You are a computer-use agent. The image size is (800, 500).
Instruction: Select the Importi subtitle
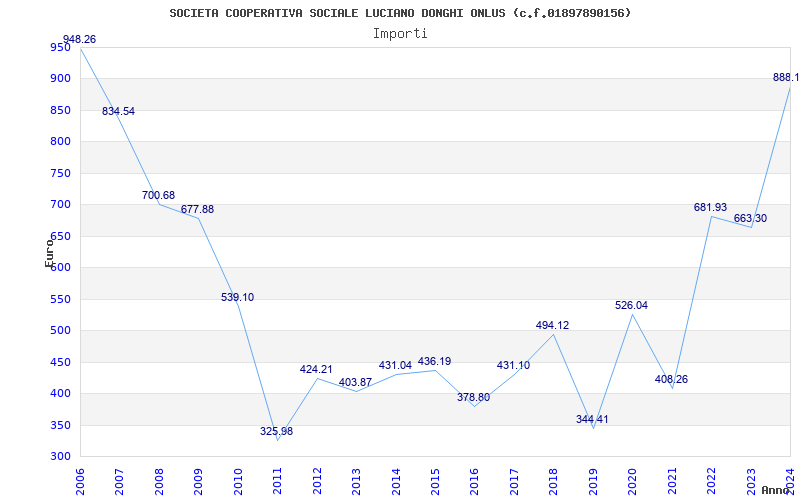400,34
